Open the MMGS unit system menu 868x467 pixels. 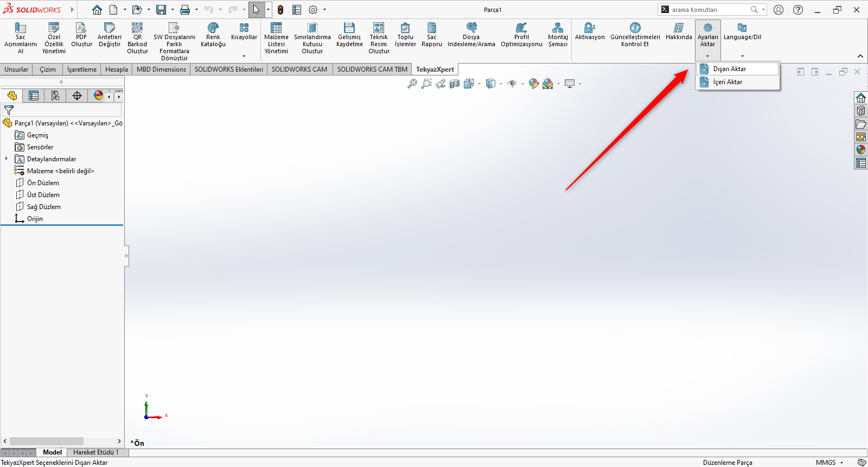coord(829,463)
